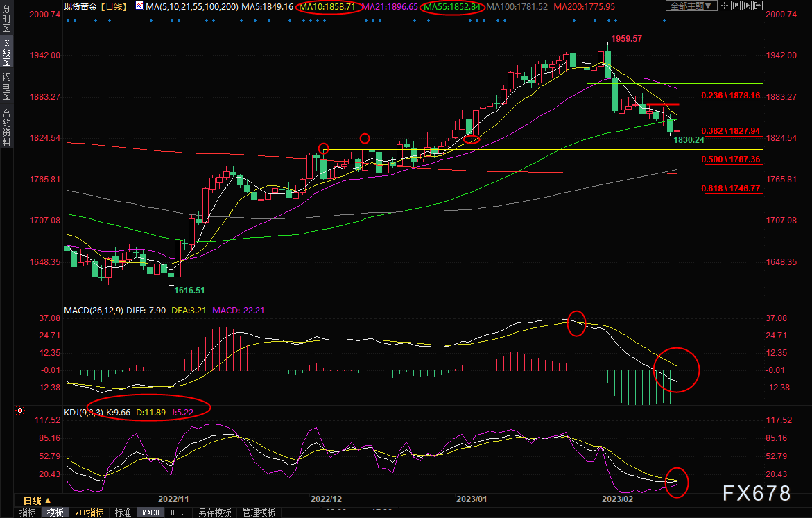Click the right-axis 1707.08 price label
This screenshot has height=518, width=812.
(x=781, y=220)
